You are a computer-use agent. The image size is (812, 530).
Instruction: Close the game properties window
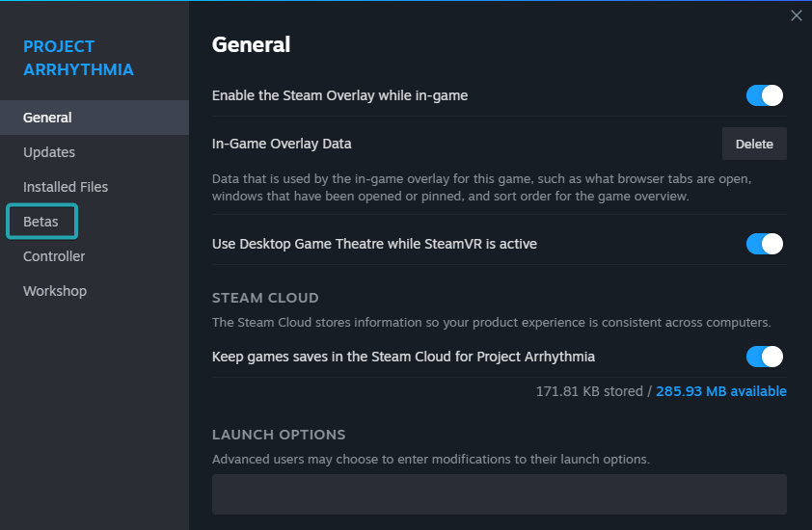point(796,15)
